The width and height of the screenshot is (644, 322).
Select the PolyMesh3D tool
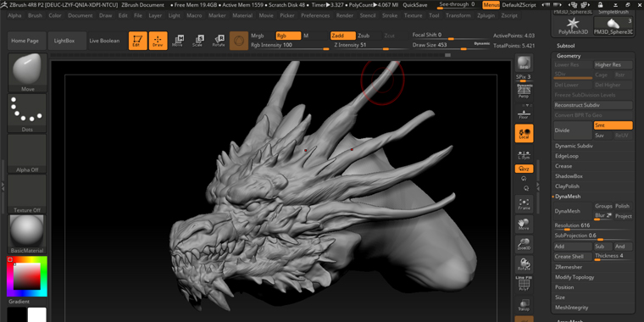pos(573,26)
